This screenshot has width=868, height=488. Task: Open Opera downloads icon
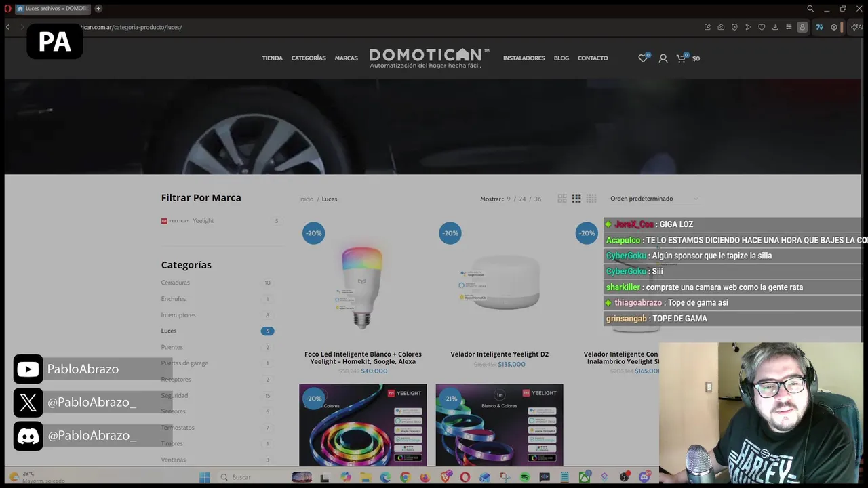[775, 27]
